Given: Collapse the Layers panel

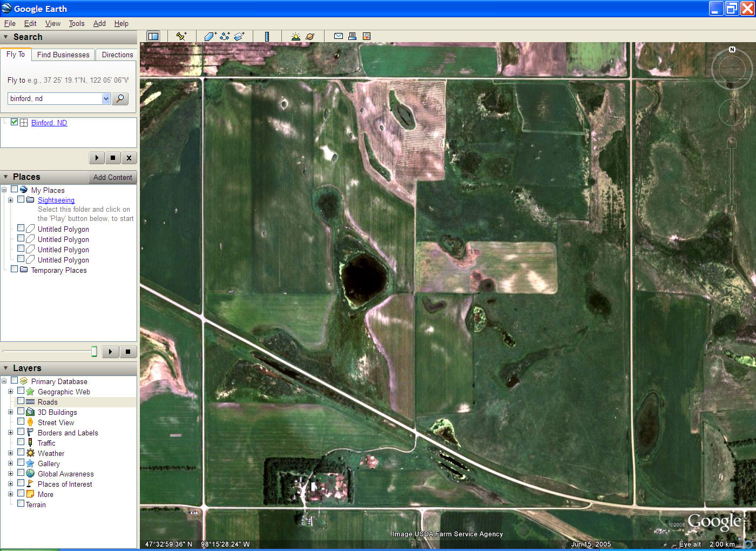Looking at the screenshot, I should click(x=6, y=368).
